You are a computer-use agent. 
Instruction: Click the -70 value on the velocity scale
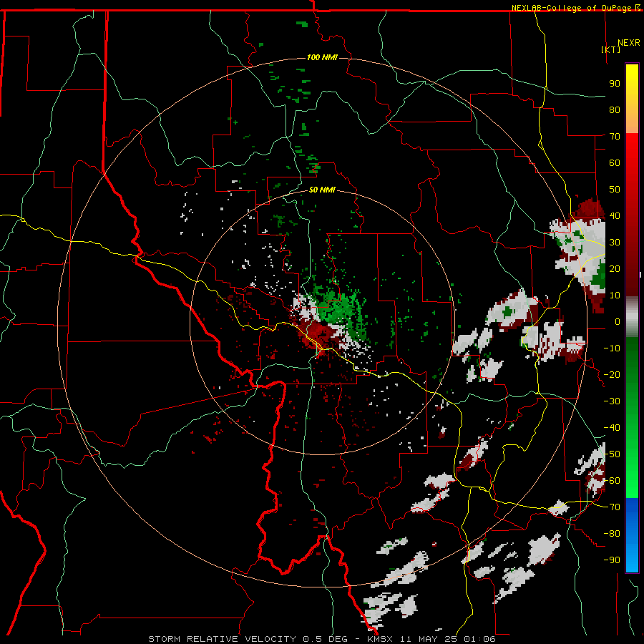(612, 507)
